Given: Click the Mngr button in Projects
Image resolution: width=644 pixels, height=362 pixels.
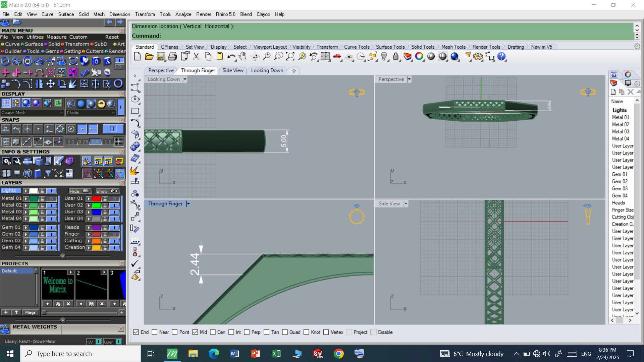Looking at the screenshot, I should click(30, 312).
